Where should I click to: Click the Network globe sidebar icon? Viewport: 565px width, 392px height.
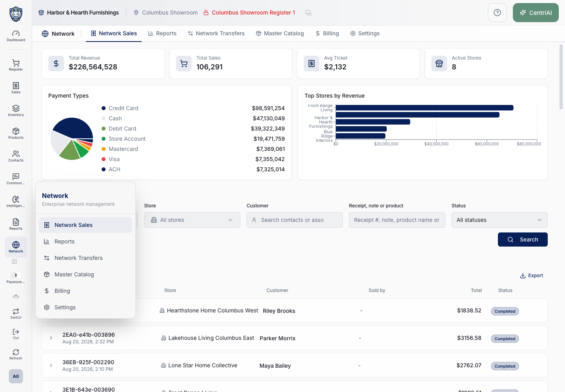[16, 247]
